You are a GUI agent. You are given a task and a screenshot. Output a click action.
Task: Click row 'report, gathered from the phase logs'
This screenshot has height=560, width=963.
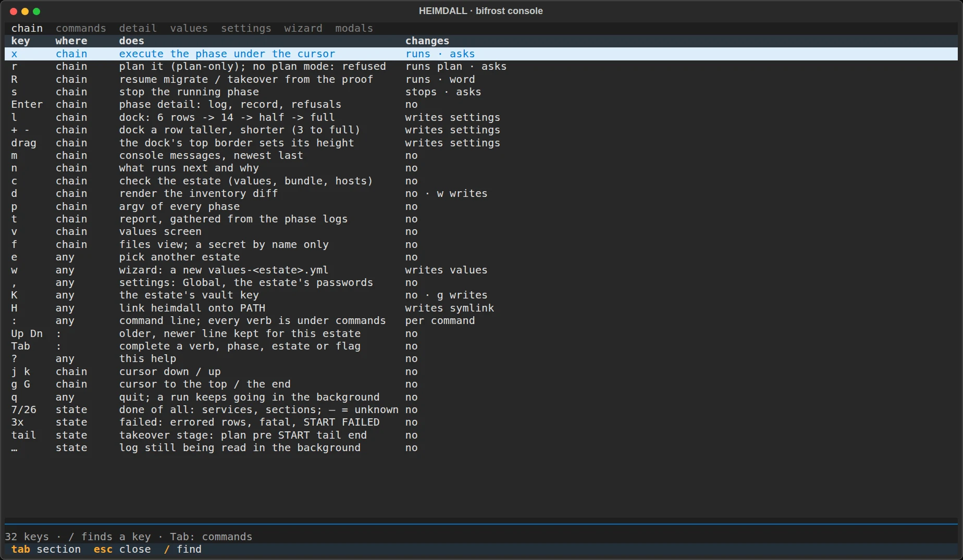[x=481, y=219]
